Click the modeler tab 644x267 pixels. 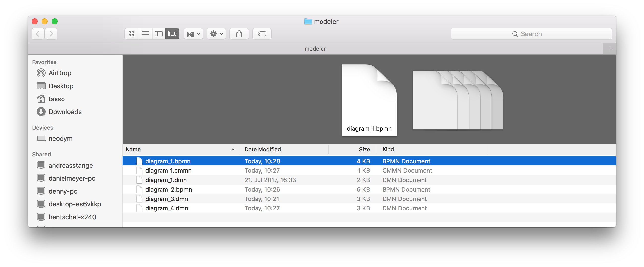point(315,48)
